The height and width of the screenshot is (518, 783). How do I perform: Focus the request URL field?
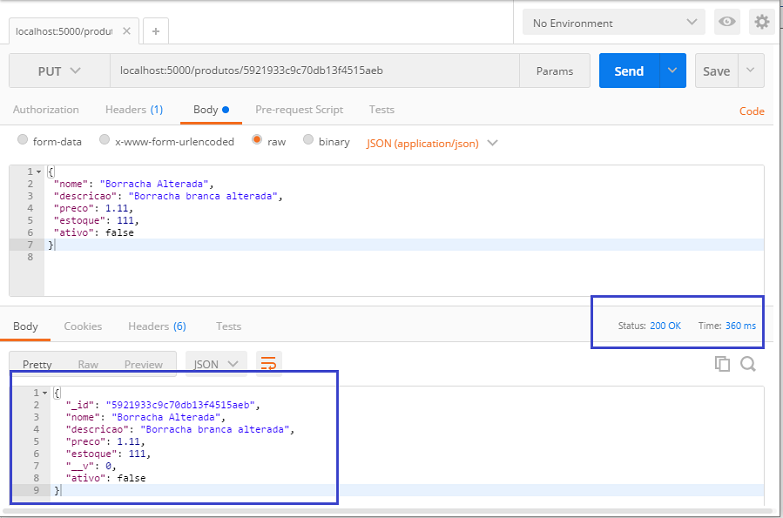(315, 70)
